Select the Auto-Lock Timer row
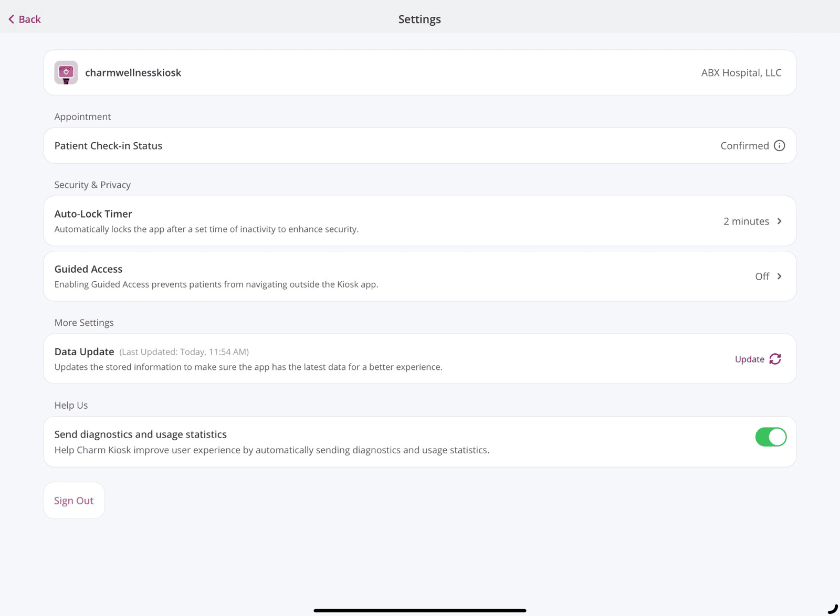This screenshot has height=616, width=840. point(367,221)
